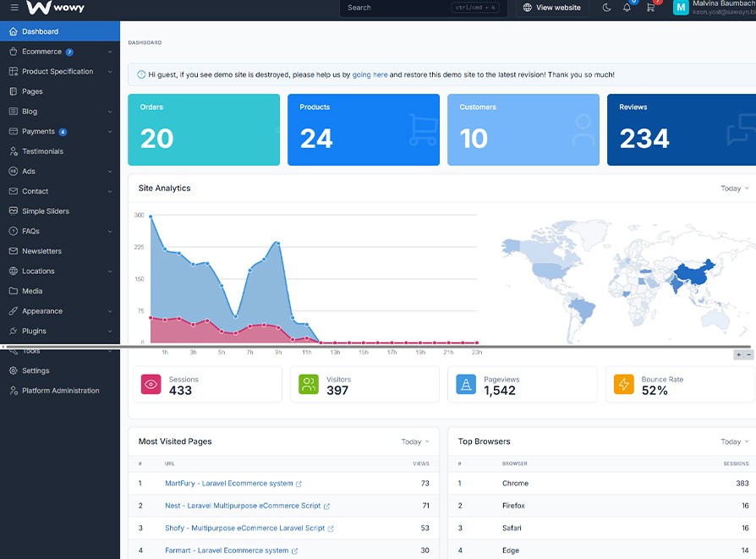The image size is (756, 559).
Task: Open the Site Analytics Today dropdown
Action: [x=734, y=189]
